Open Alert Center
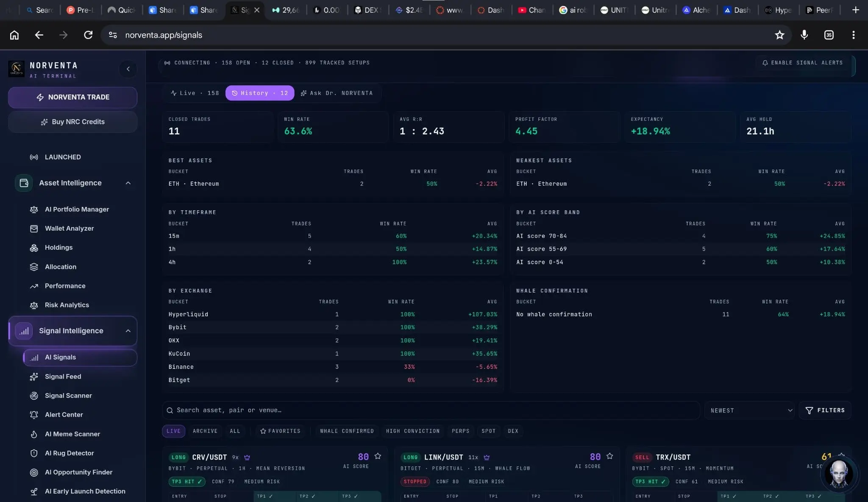This screenshot has height=502, width=868. coord(64,415)
